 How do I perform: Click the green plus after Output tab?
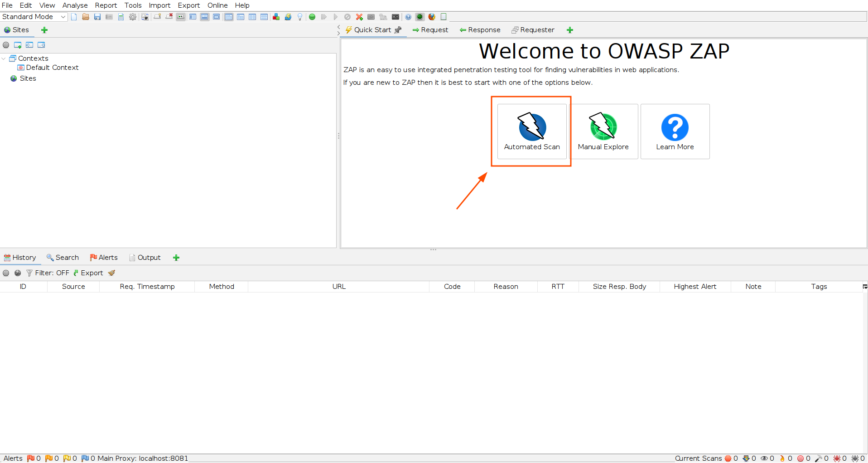point(176,258)
